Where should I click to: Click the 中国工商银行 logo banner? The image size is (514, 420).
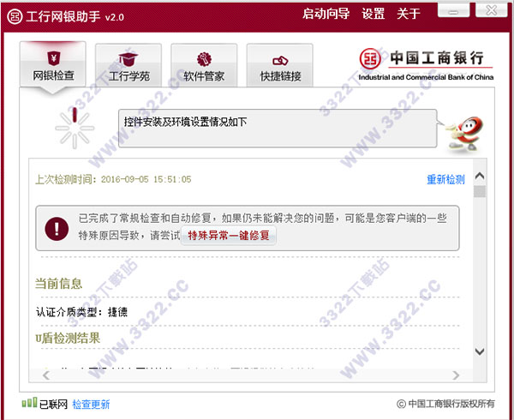pyautogui.click(x=426, y=64)
